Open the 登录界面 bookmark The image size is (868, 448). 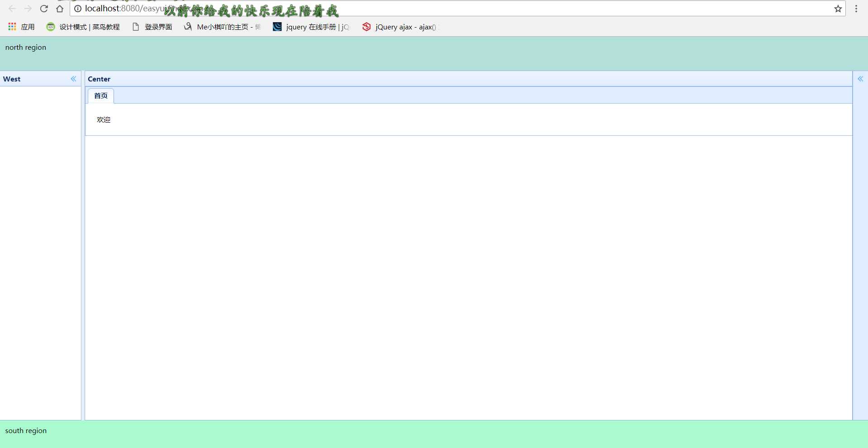[x=152, y=27]
